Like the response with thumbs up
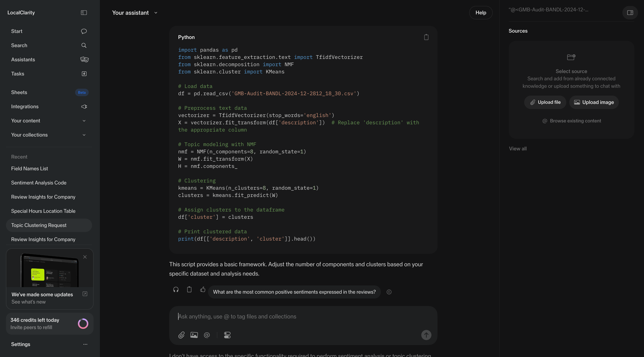The height and width of the screenshot is (357, 644). pos(203,290)
